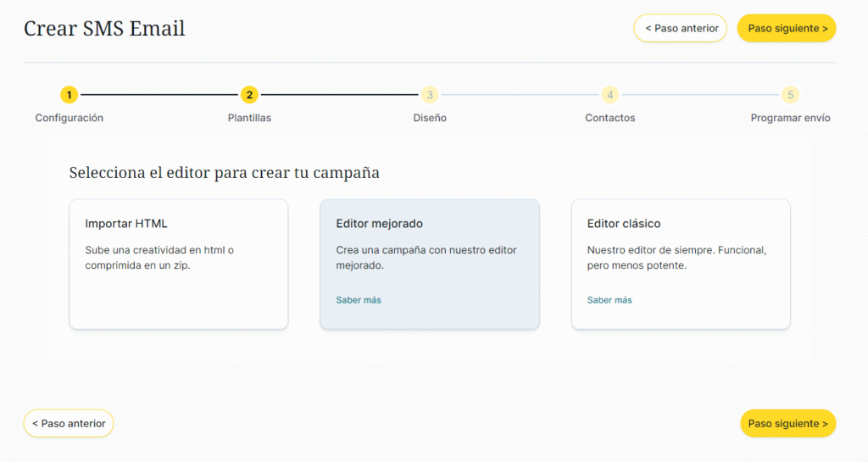The height and width of the screenshot is (462, 868).
Task: Click step 1 circle in progress stepper
Action: click(69, 95)
